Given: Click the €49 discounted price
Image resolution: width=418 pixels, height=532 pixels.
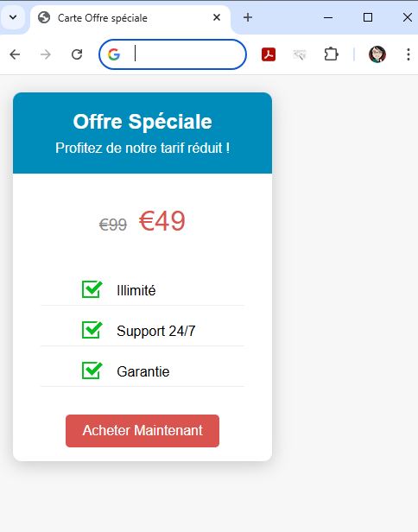Looking at the screenshot, I should (x=162, y=221).
